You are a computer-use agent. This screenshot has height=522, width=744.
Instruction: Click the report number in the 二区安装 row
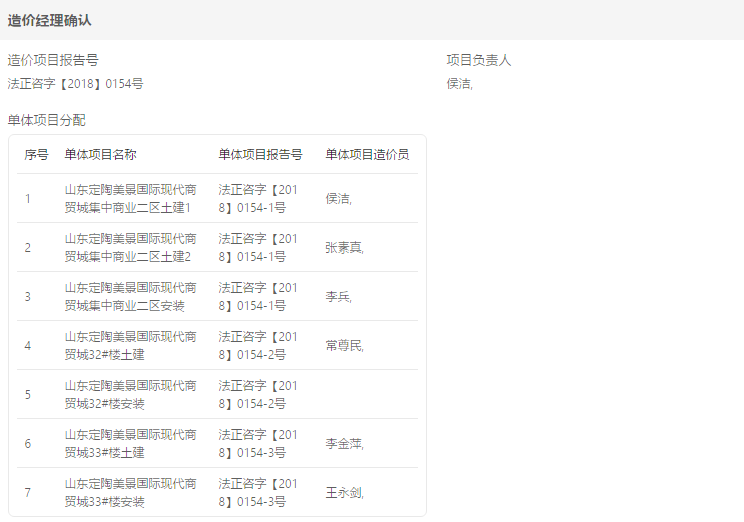[x=258, y=297]
